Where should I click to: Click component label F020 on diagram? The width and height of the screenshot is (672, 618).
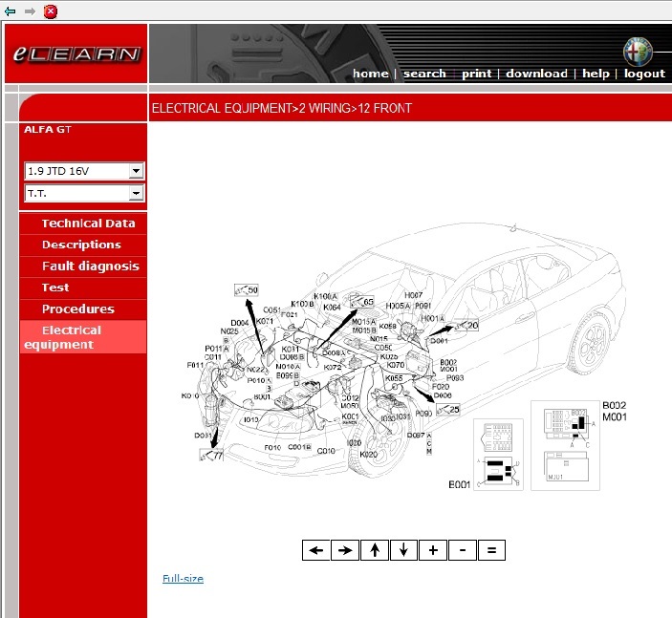pyautogui.click(x=441, y=386)
